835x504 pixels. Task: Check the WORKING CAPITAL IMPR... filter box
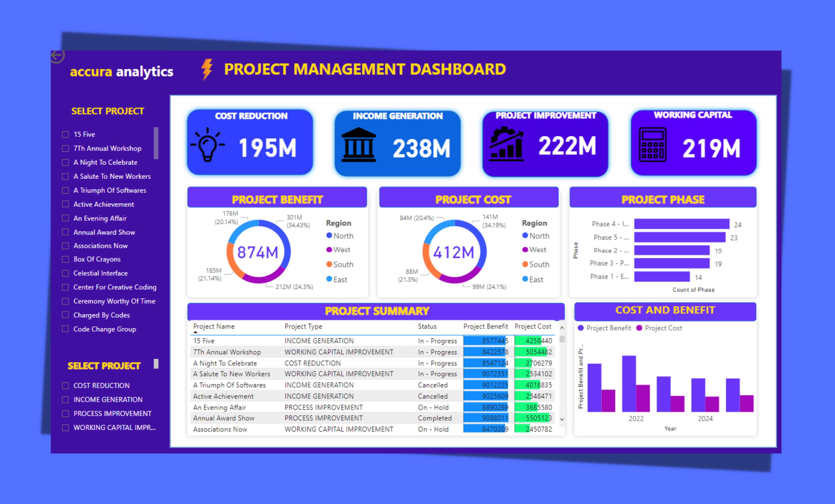[x=65, y=427]
